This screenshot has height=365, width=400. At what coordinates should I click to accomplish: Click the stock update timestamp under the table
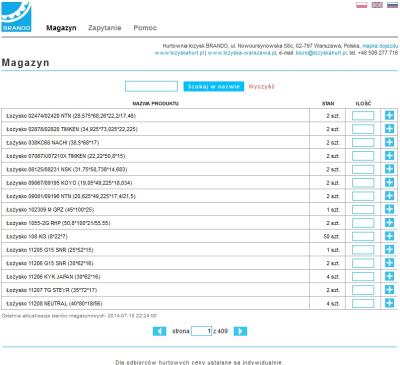tap(79, 316)
